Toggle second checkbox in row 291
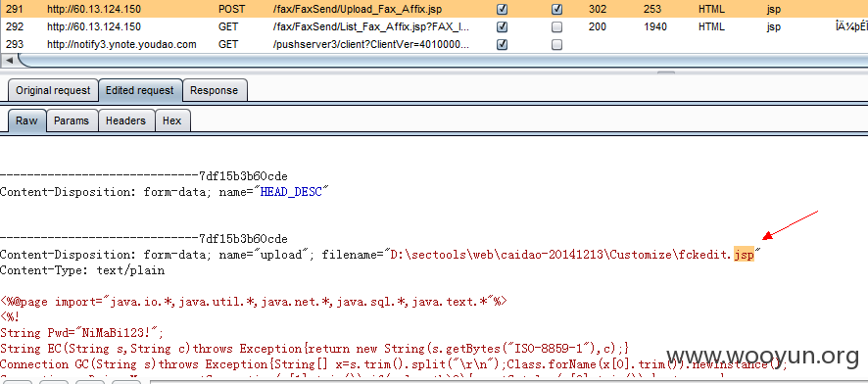The image size is (868, 384). pyautogui.click(x=556, y=9)
